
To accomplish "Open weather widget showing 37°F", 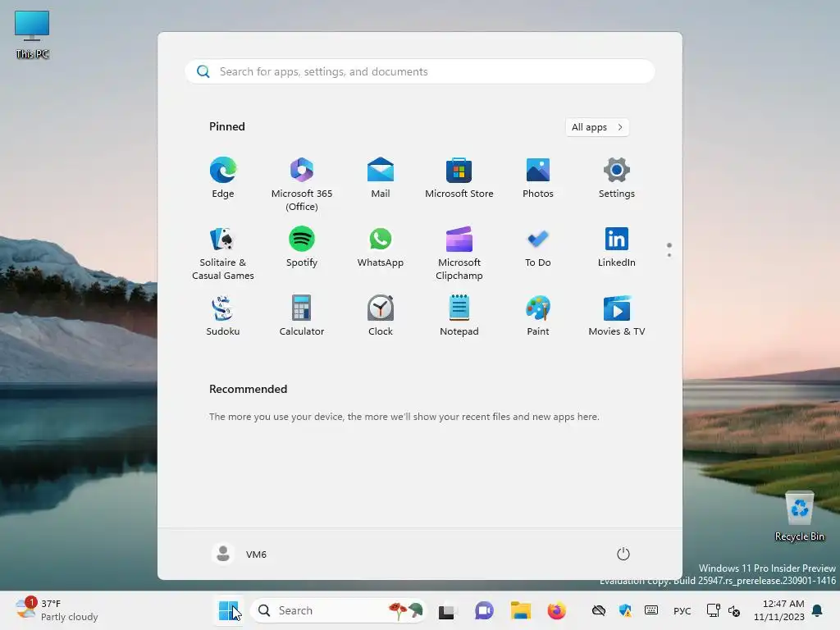I will (57, 610).
